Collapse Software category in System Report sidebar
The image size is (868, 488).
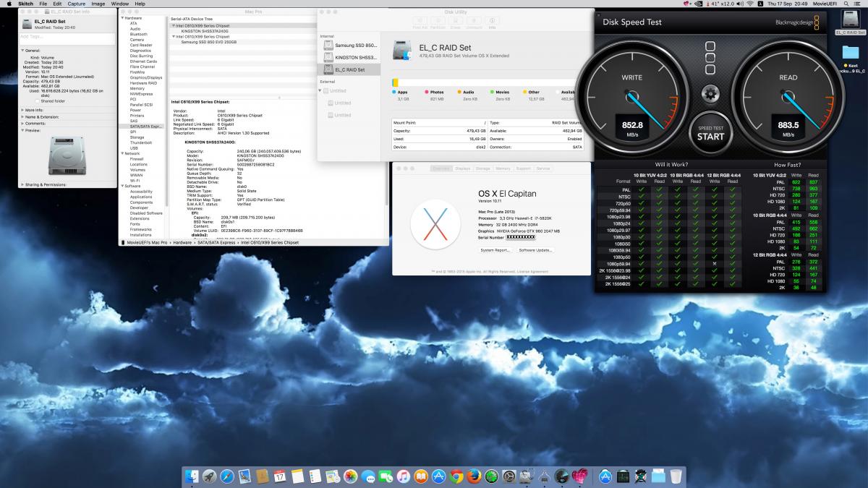[x=123, y=186]
